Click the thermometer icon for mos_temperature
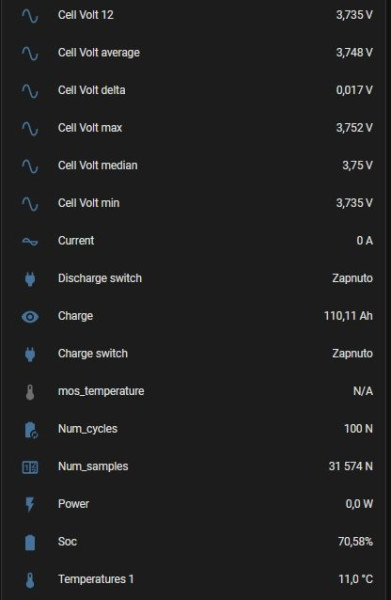Viewport: 391px width, 600px height. (x=30, y=392)
